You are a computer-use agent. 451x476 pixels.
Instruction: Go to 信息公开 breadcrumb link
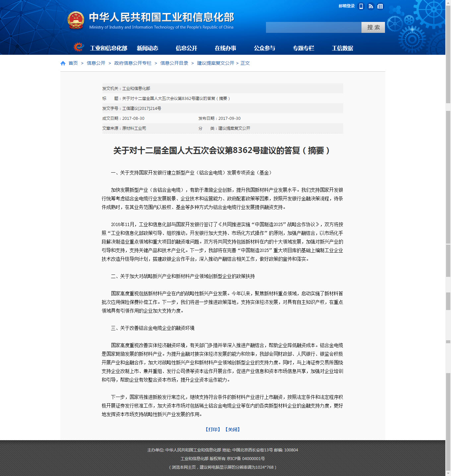(96, 63)
